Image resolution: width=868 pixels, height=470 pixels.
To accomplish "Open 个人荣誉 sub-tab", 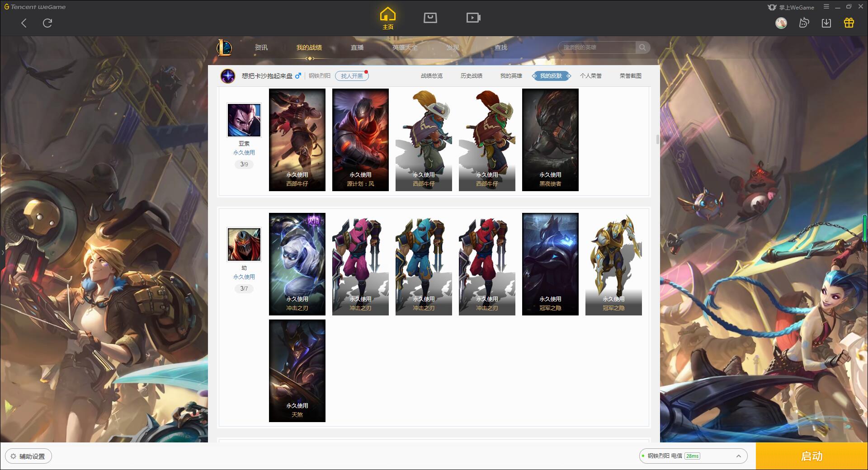I will click(591, 76).
